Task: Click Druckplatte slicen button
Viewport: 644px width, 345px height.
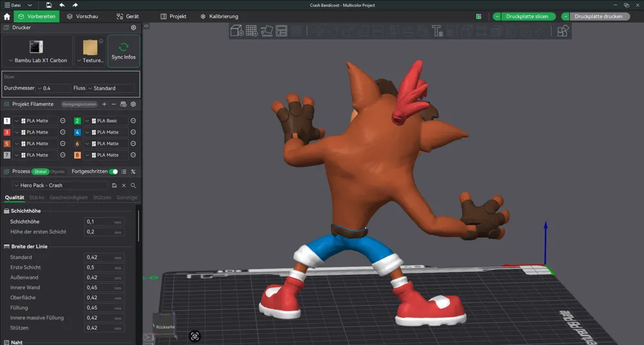Action: [x=527, y=17]
